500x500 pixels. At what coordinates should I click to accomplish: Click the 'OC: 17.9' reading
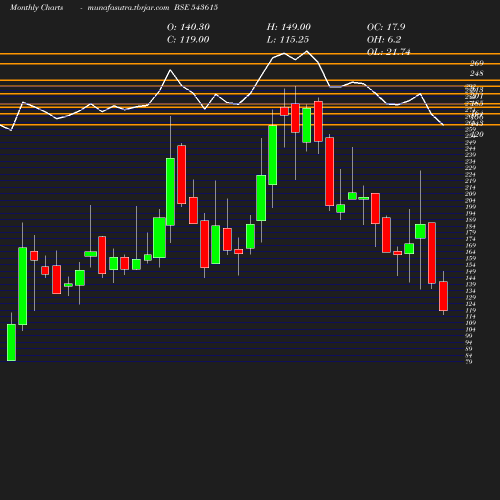(386, 27)
